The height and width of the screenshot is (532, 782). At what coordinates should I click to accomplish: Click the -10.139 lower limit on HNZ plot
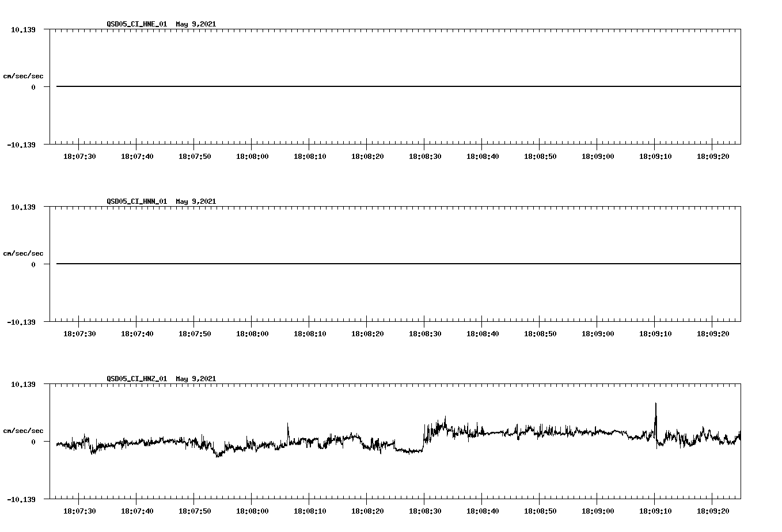(x=21, y=500)
